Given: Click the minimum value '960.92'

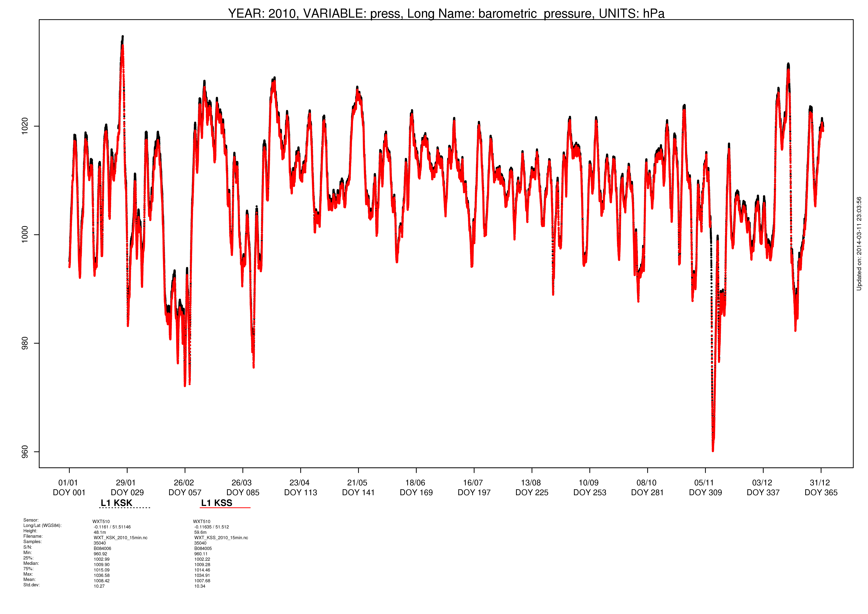Looking at the screenshot, I should tap(101, 554).
